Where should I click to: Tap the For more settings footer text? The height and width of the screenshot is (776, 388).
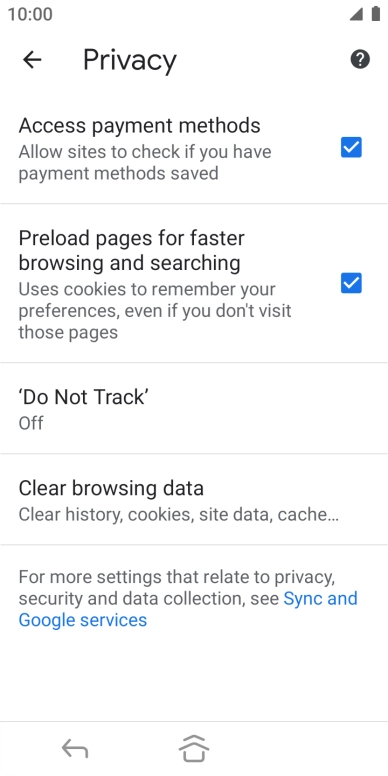tap(188, 598)
